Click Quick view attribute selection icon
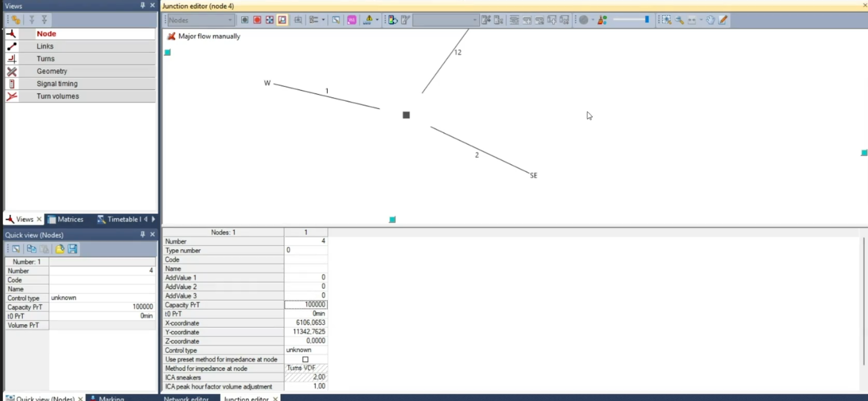The width and height of the screenshot is (868, 401). 16,249
